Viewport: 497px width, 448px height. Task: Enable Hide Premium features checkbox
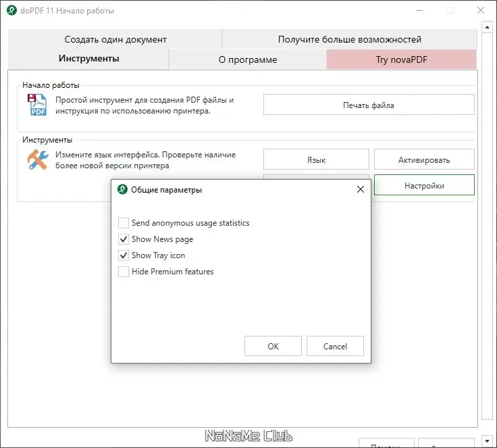point(124,272)
